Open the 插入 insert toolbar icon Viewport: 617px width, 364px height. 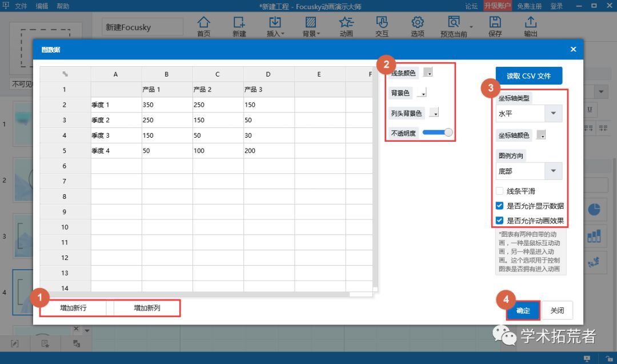275,22
